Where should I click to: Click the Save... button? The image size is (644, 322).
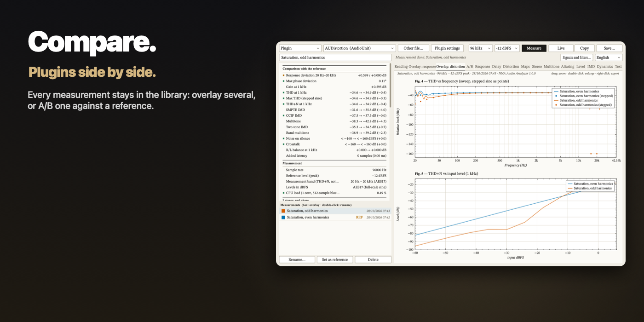(609, 48)
